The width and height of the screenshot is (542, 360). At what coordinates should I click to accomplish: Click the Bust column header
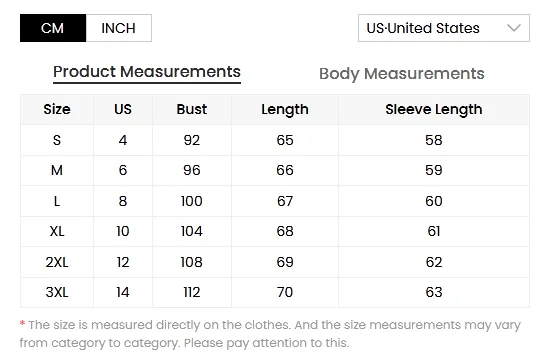point(192,109)
